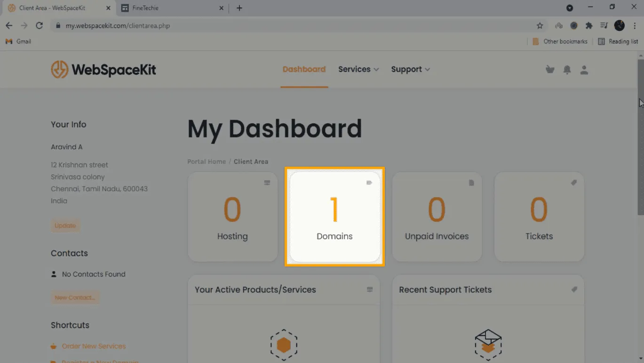Screen dimensions: 644x363
Task: Click the address bar URL field
Action: pos(282,26)
